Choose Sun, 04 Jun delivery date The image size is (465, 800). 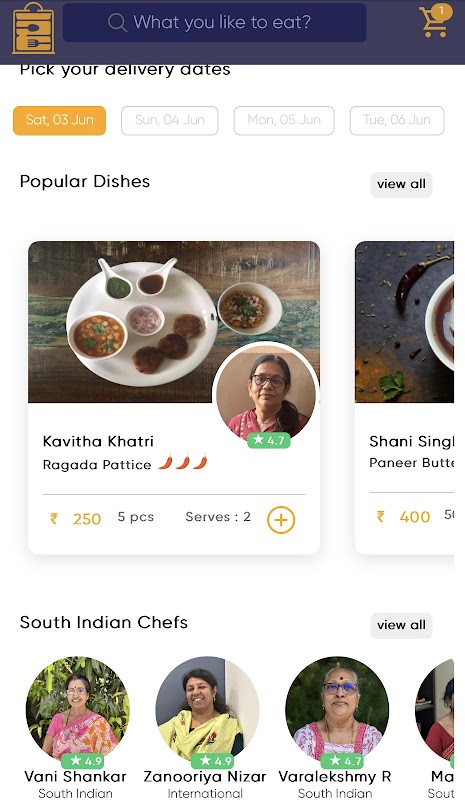(169, 120)
